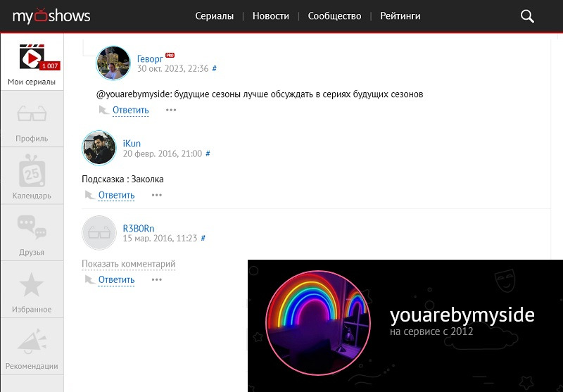Open iKun's user profile link
This screenshot has height=392, width=563.
click(132, 144)
